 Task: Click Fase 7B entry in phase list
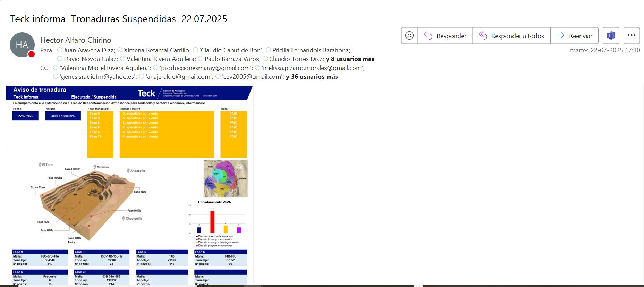pyautogui.click(x=96, y=137)
